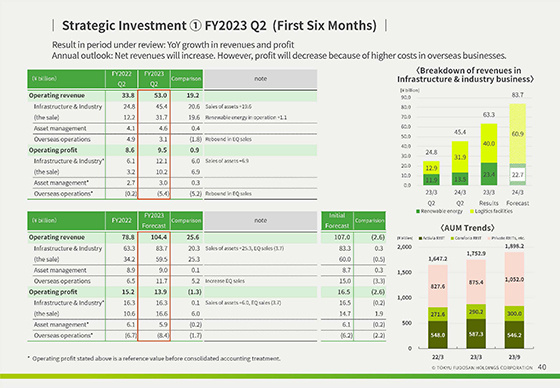Click note "Sales of assets +25.3, EQ sales (3.7)"

(244, 248)
